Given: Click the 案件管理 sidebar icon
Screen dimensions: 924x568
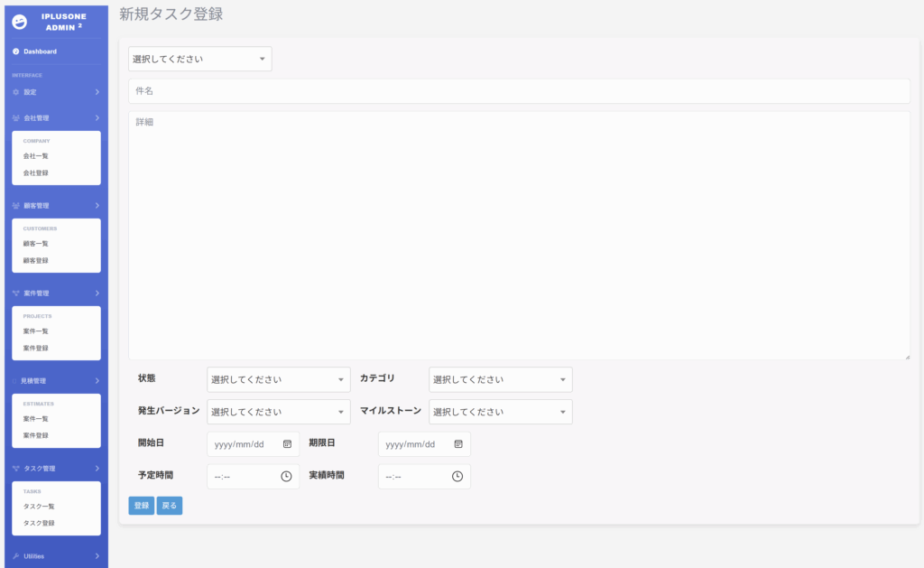Looking at the screenshot, I should [x=16, y=293].
